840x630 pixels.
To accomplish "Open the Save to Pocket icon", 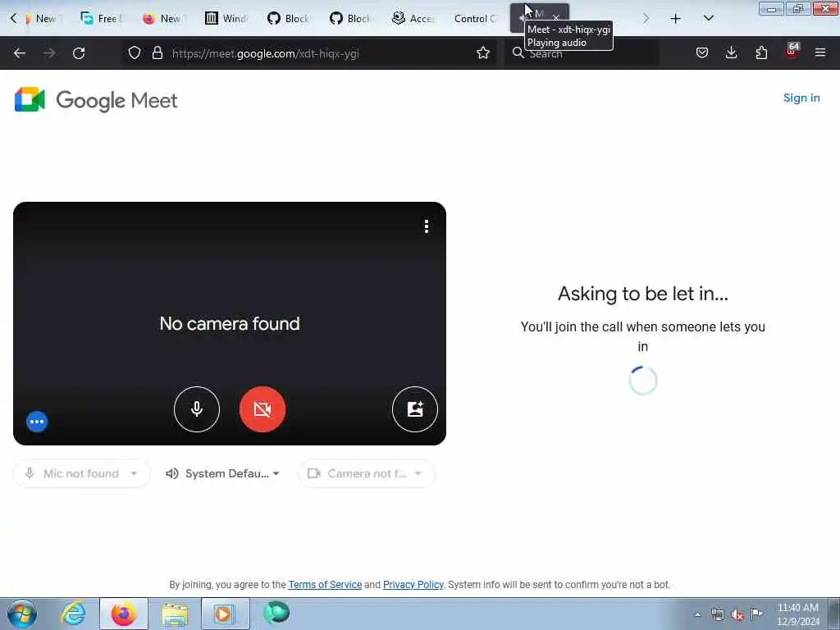I will (x=702, y=53).
